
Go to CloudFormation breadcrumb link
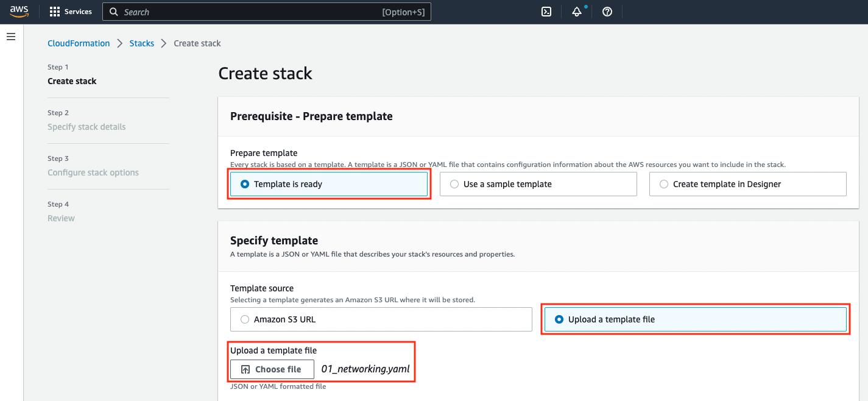click(79, 43)
